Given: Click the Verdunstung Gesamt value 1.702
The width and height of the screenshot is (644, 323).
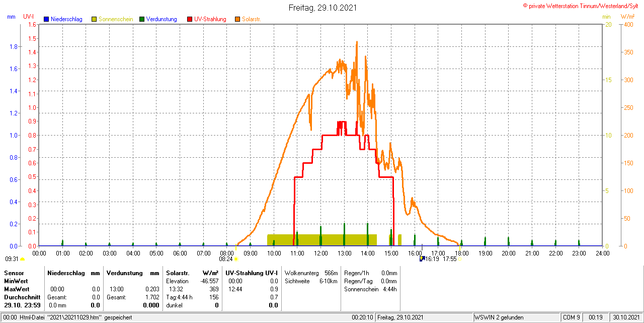Looking at the screenshot, I should 151,297.
